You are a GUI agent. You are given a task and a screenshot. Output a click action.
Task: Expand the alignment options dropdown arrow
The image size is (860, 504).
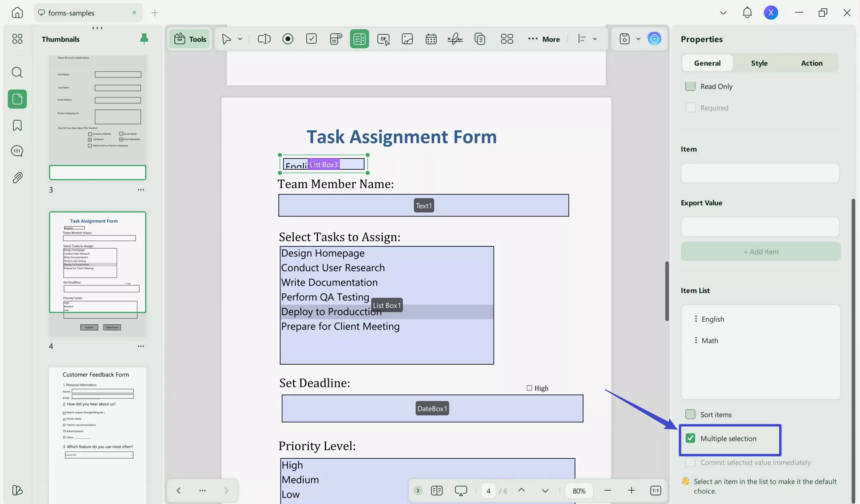(595, 39)
